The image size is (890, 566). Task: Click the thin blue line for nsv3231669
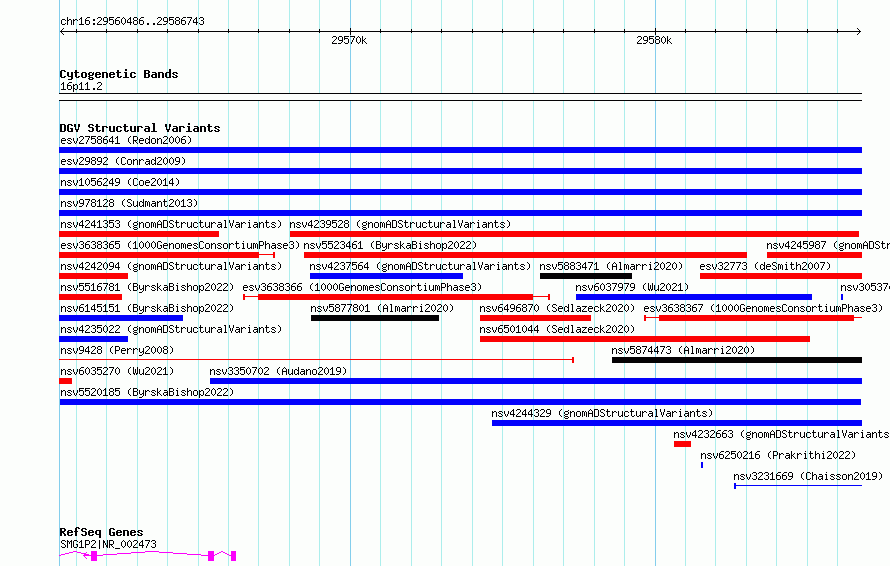[x=798, y=486]
